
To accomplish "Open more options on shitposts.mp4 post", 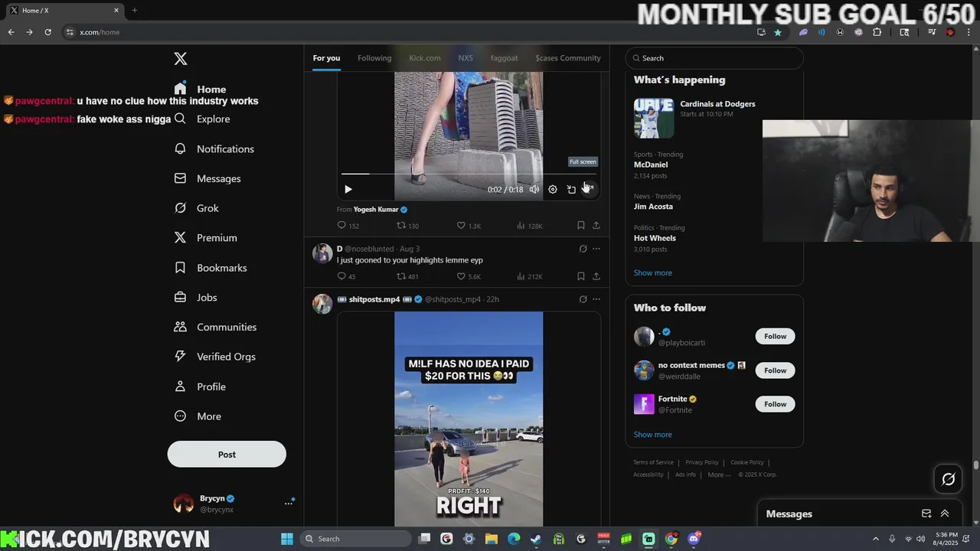I will click(596, 299).
